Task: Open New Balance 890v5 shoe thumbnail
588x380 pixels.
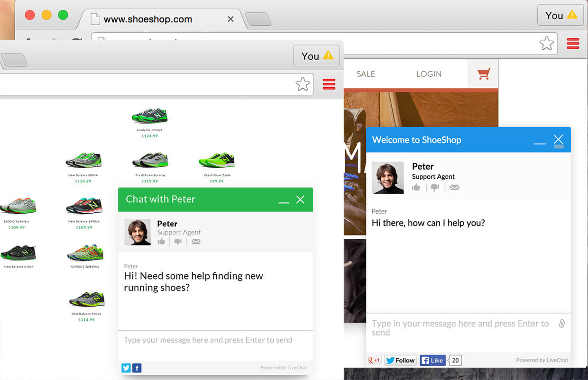Action: point(86,299)
